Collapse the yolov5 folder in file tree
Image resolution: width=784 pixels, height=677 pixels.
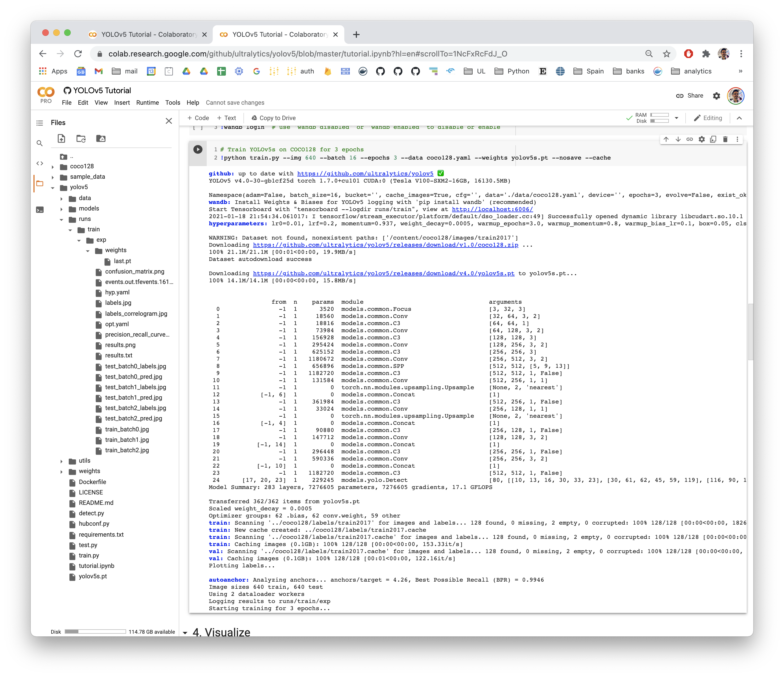point(53,188)
